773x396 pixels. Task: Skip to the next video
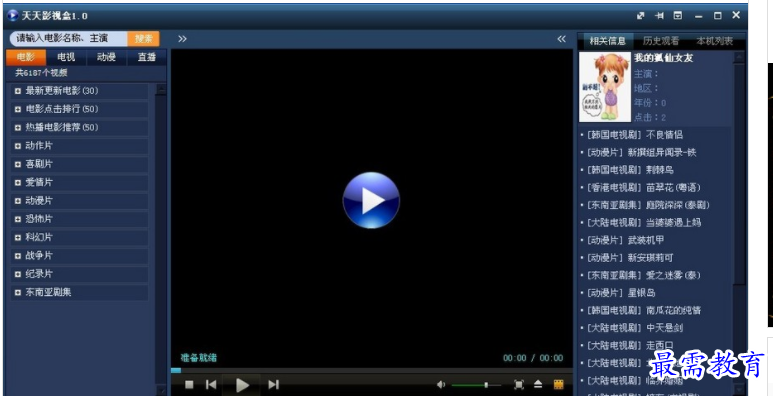(x=274, y=384)
